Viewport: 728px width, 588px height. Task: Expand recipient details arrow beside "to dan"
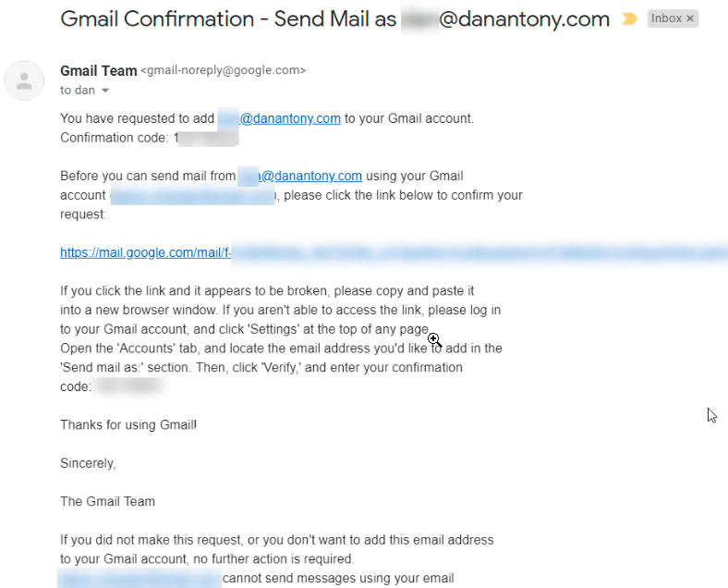pos(105,91)
